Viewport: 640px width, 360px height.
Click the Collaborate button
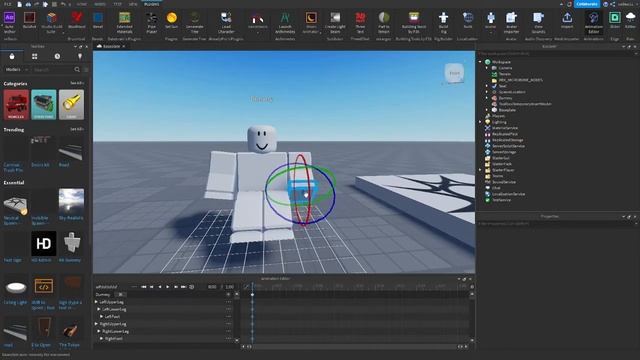(587, 4)
